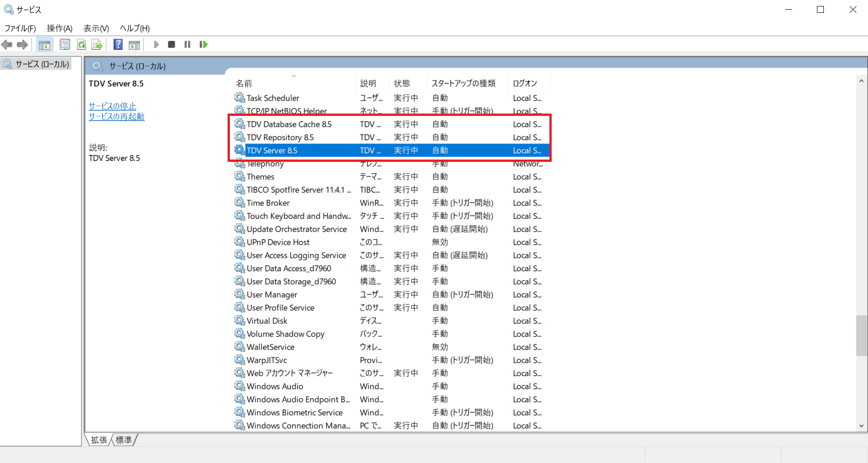Click the Pause Service icon

pyautogui.click(x=187, y=45)
